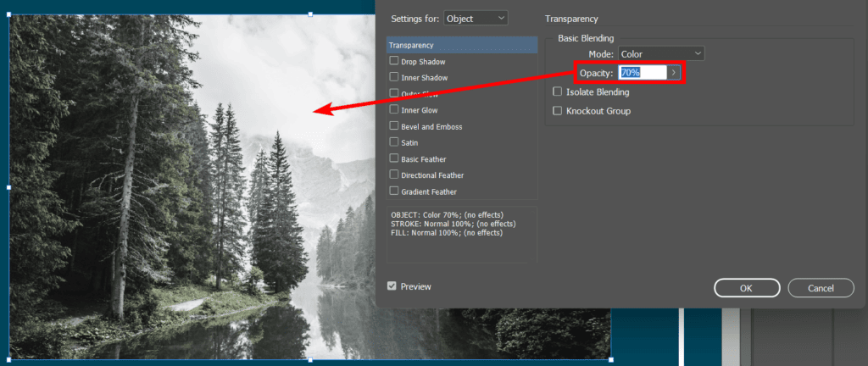The width and height of the screenshot is (868, 366).
Task: Enable the Drop Shadow checkbox
Action: pyautogui.click(x=393, y=61)
